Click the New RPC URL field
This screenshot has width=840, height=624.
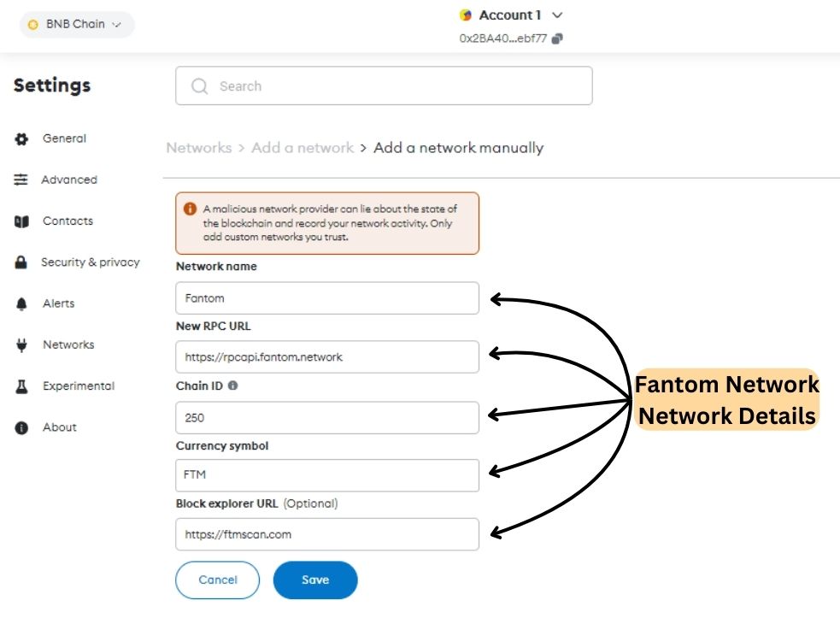pos(326,357)
